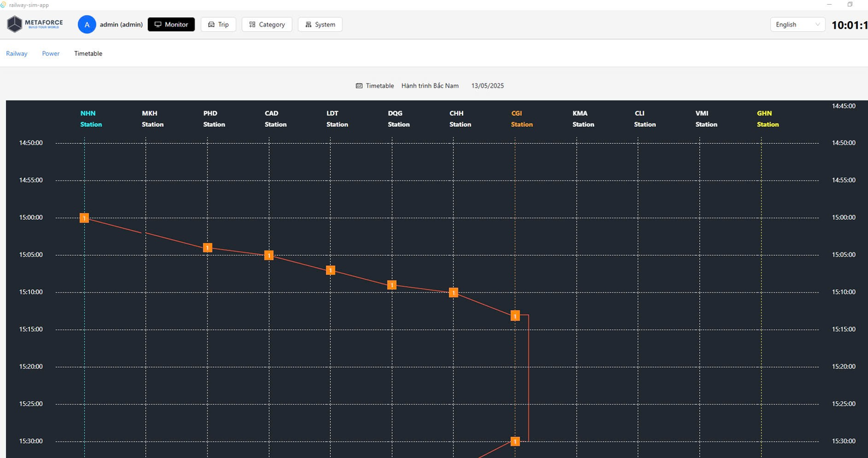Open the Category menu
This screenshot has height=458, width=868.
pos(267,24)
